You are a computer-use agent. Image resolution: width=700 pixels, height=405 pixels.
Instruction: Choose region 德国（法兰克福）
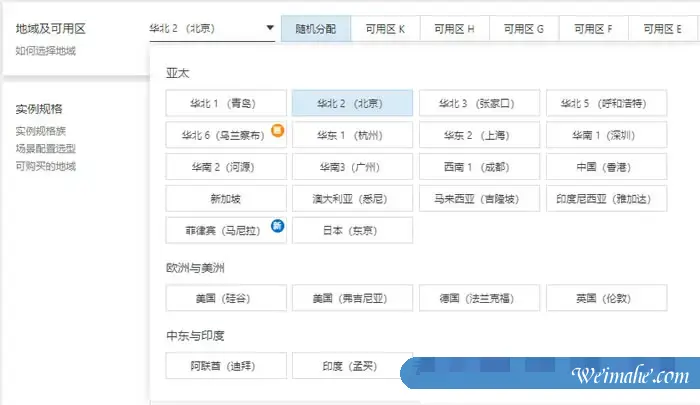point(479,298)
